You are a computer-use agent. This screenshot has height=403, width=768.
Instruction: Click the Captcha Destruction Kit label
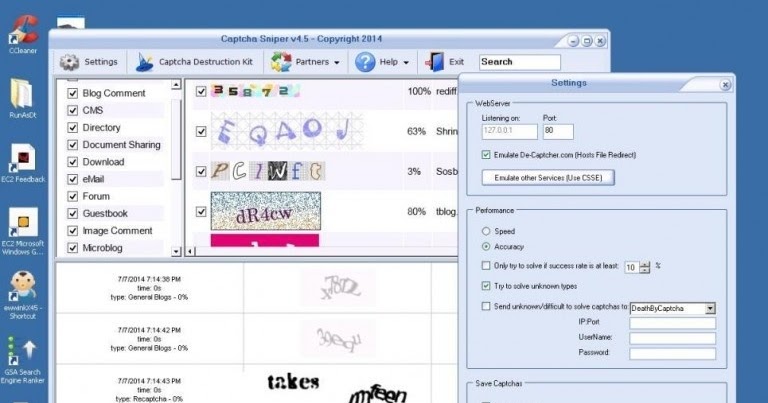[206, 62]
